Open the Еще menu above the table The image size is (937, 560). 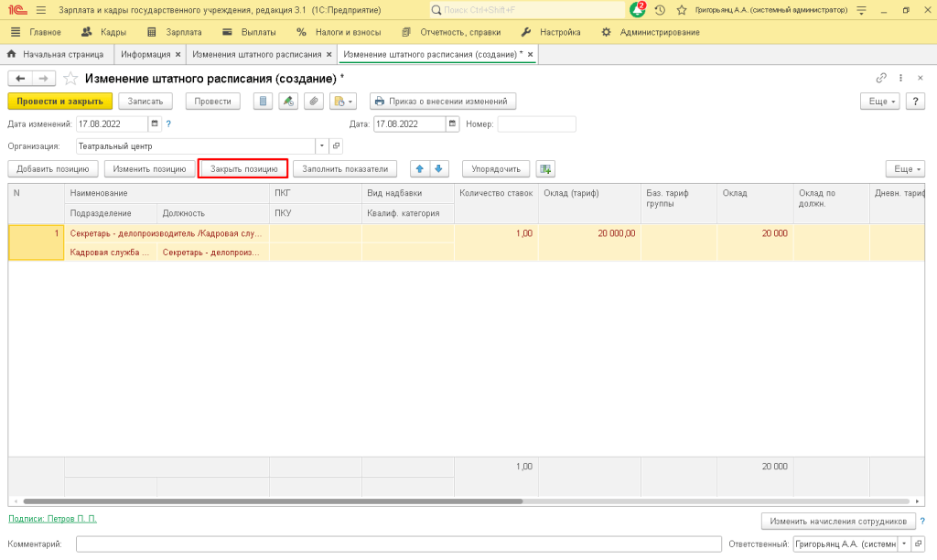click(905, 168)
